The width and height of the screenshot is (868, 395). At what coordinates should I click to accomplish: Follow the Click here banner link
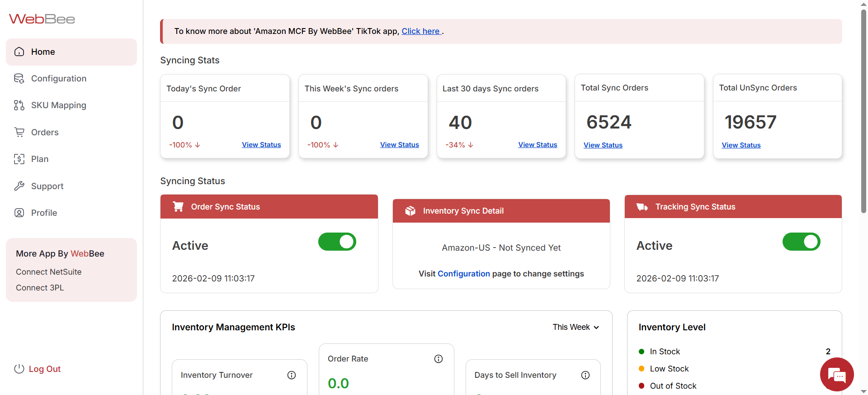[420, 31]
